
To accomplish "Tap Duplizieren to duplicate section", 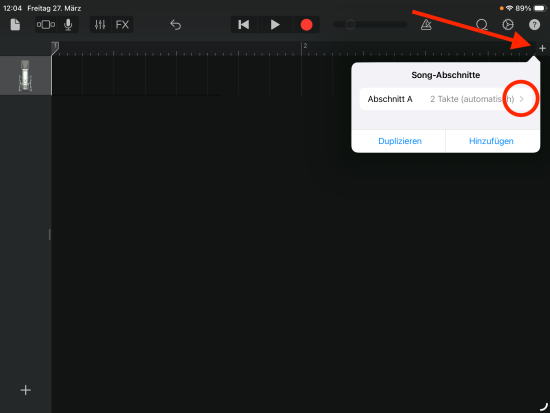I will click(x=400, y=141).
